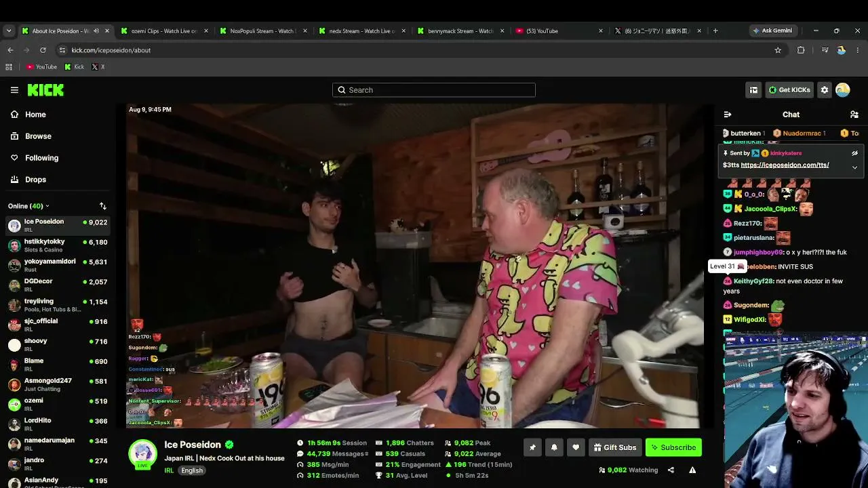Collapse the chat panel with arrow icon

728,115
